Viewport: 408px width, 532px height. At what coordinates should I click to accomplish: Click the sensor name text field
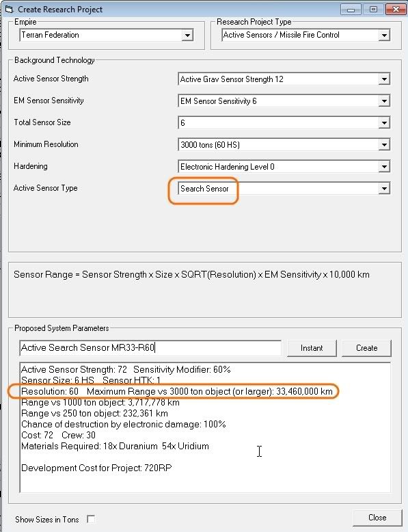pos(150,348)
